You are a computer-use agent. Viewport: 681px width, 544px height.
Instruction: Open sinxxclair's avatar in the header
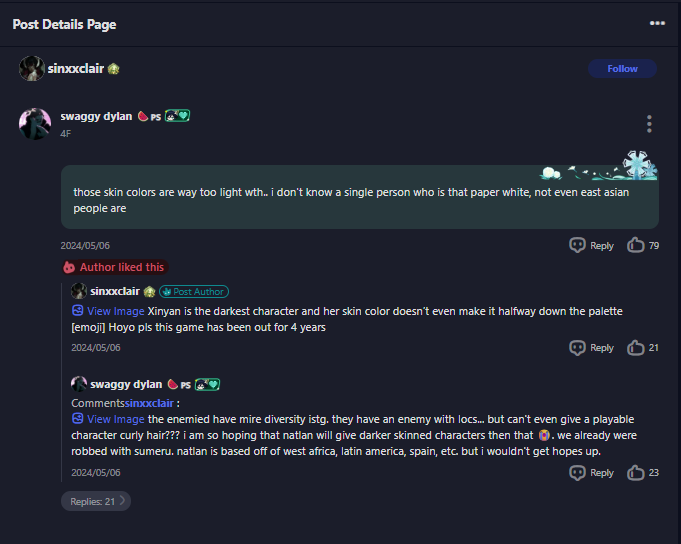(x=31, y=69)
